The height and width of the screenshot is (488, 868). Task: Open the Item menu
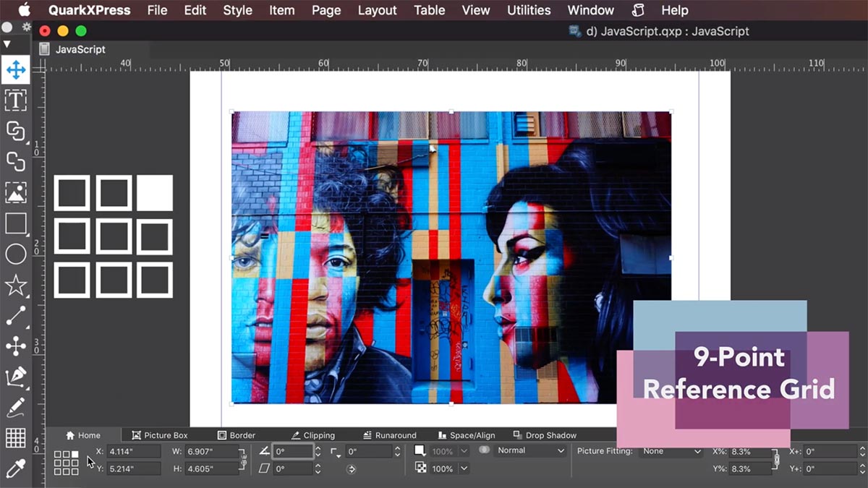282,10
